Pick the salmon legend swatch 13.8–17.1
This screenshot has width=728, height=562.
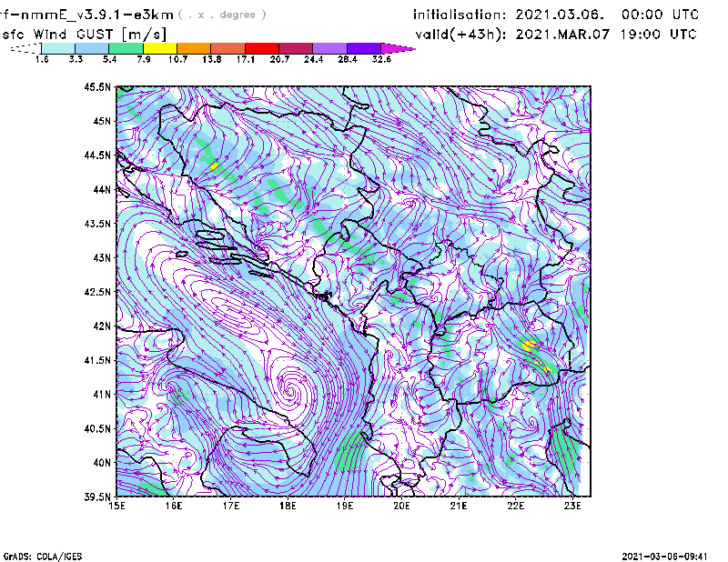[x=228, y=48]
